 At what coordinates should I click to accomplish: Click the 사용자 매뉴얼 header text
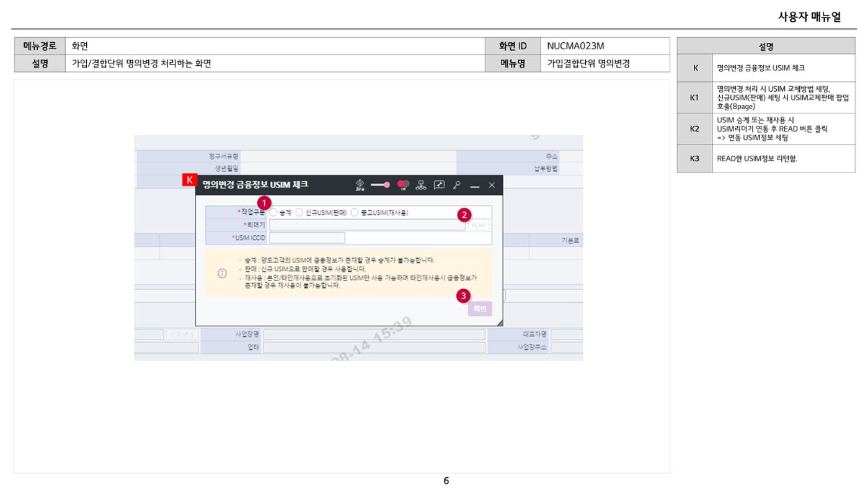pyautogui.click(x=809, y=17)
